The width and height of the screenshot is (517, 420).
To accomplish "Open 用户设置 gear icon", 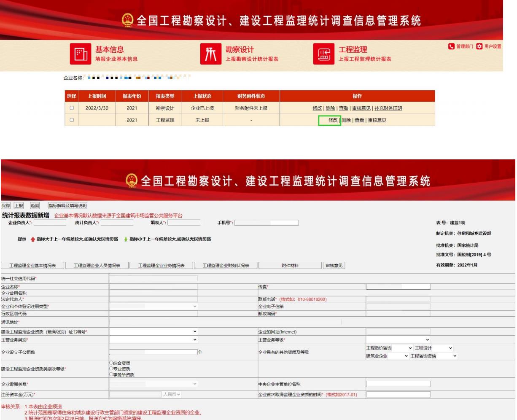I will pyautogui.click(x=479, y=46).
